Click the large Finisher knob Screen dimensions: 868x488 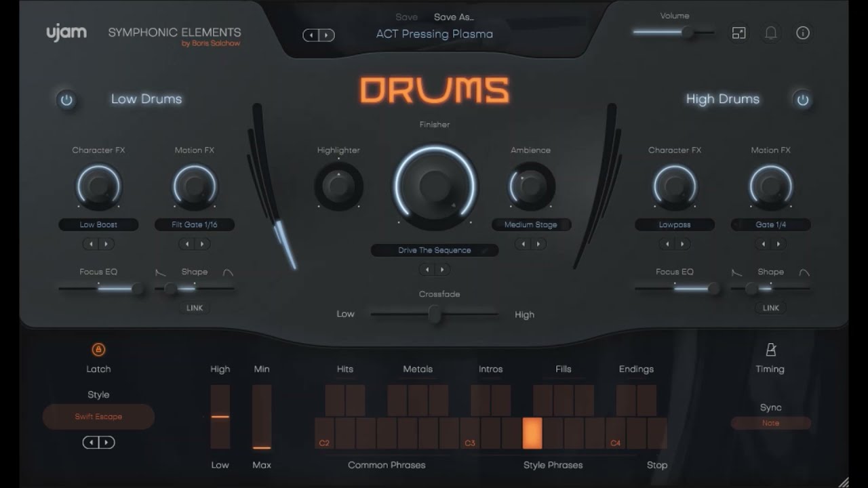point(435,186)
